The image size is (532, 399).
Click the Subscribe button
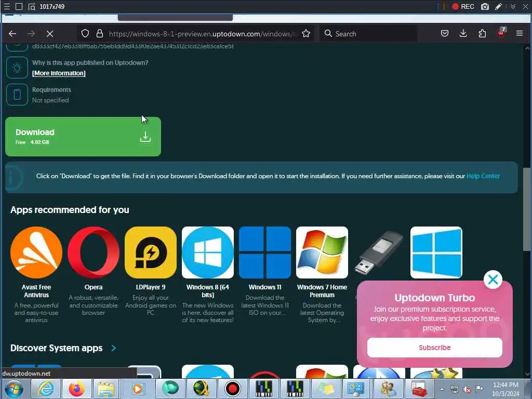(x=435, y=348)
